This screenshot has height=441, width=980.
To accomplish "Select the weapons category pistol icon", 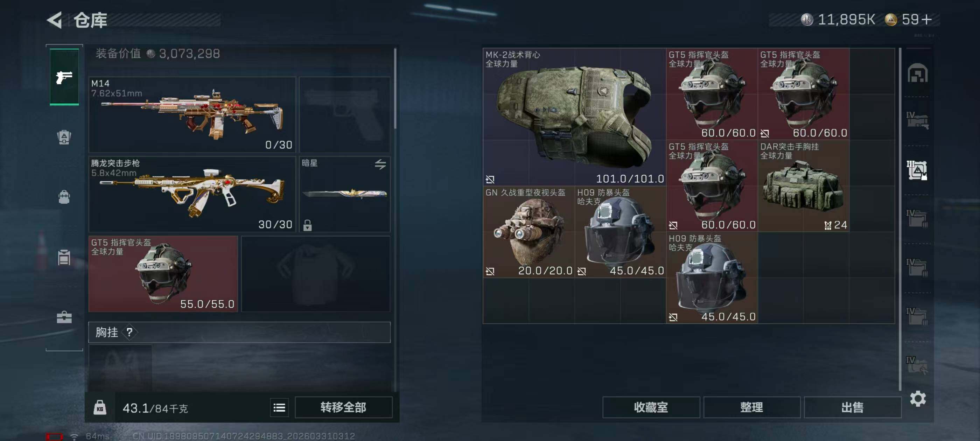I will [64, 77].
